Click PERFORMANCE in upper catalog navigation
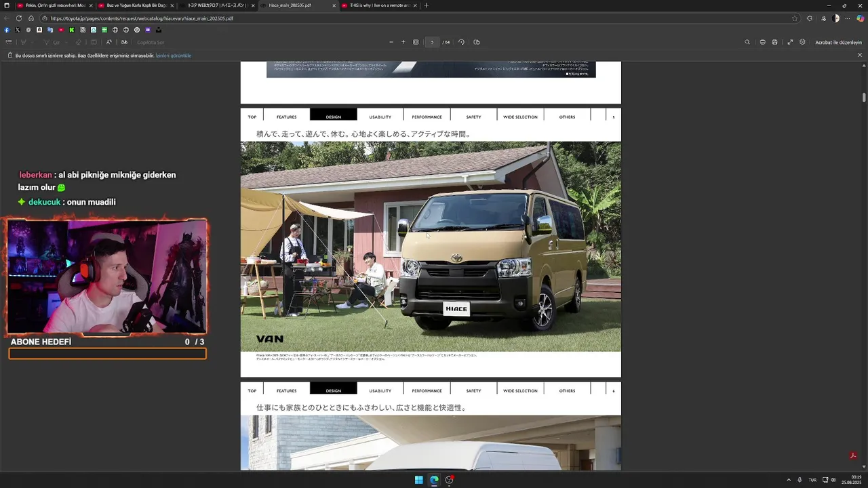 click(427, 117)
